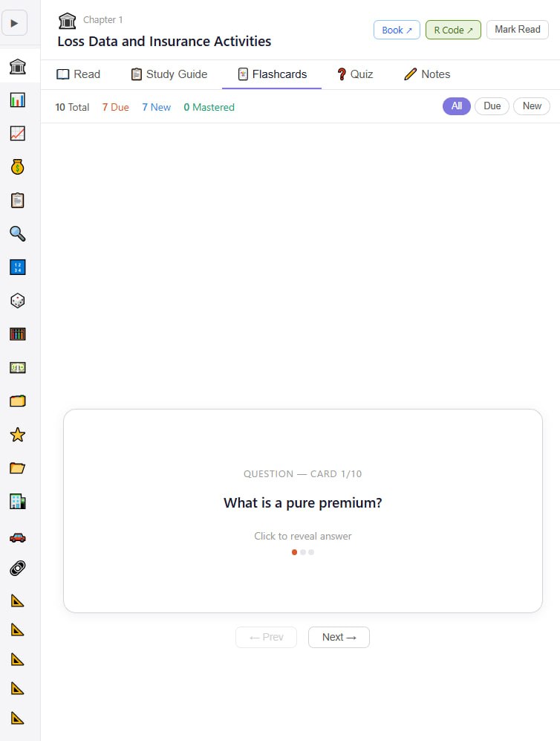Select the abacus chapter icon
560x741 pixels.
tap(18, 334)
